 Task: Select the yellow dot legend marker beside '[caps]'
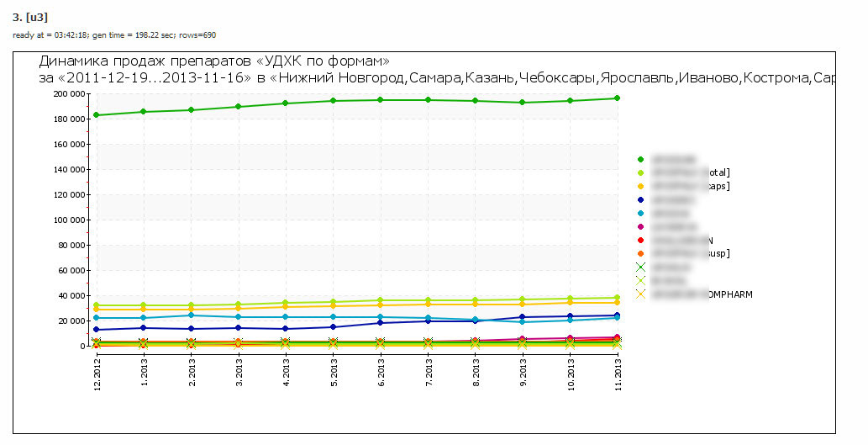641,186
